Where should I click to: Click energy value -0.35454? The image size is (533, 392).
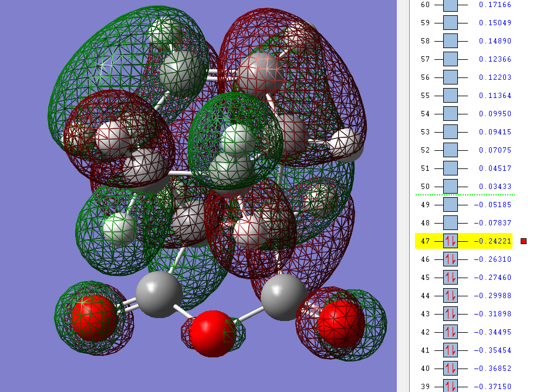coord(492,350)
